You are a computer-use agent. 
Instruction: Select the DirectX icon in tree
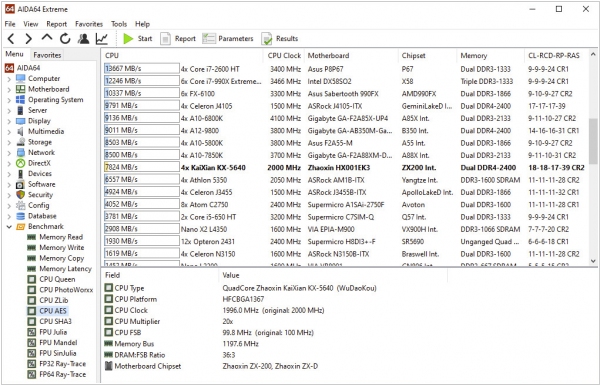21,163
